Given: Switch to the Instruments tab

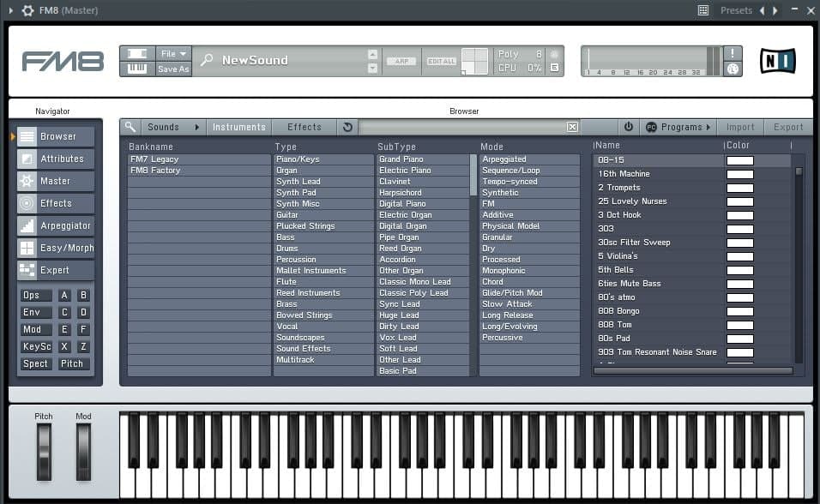Looking at the screenshot, I should click(239, 127).
